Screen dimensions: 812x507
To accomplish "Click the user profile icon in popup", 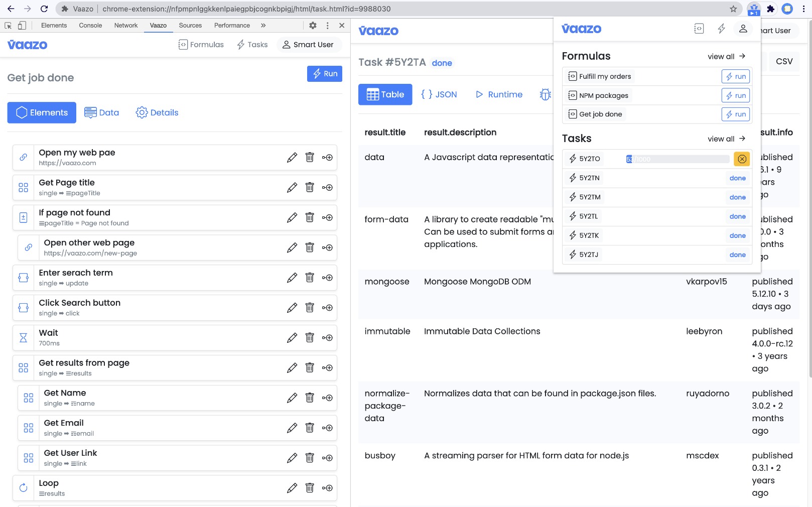I will [x=743, y=29].
